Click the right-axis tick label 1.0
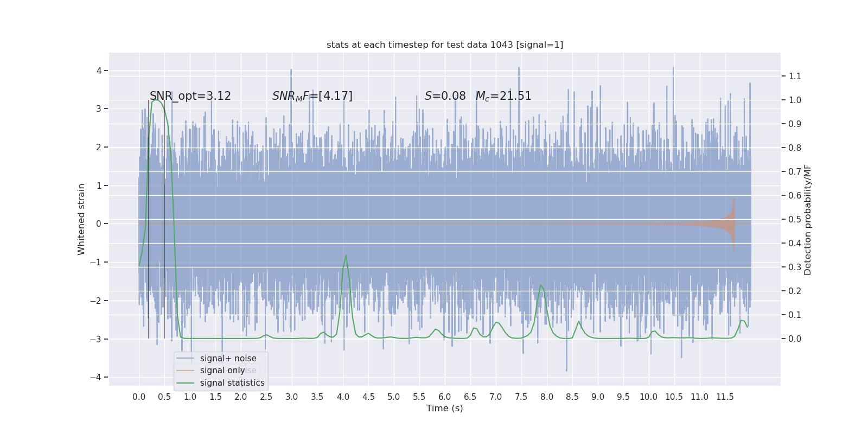 pyautogui.click(x=795, y=100)
